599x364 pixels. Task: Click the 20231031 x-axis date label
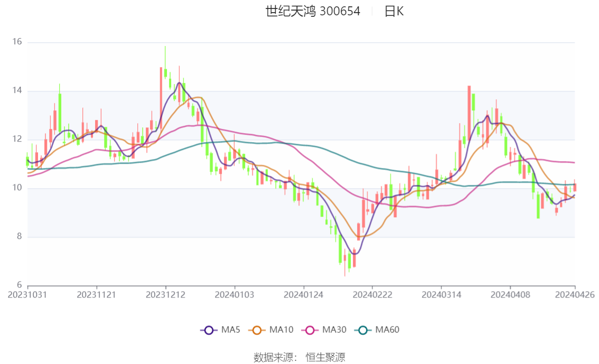27,295
